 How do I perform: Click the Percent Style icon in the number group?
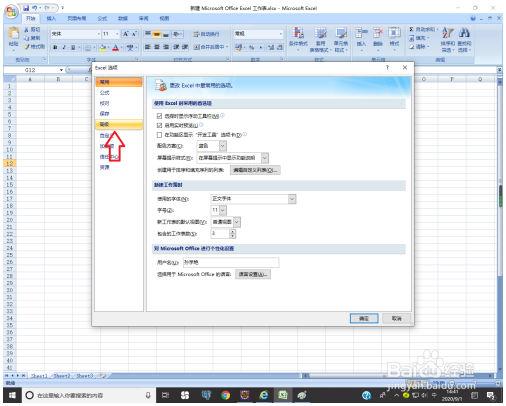coord(252,48)
